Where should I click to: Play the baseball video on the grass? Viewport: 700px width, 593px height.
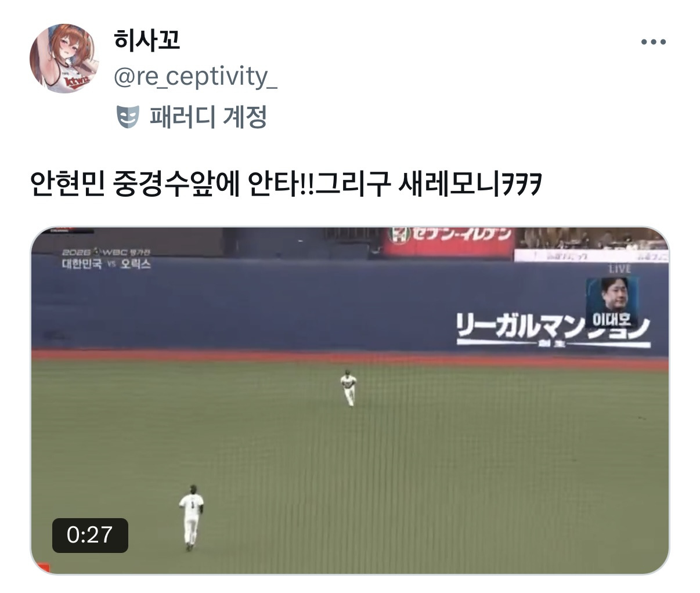350,400
